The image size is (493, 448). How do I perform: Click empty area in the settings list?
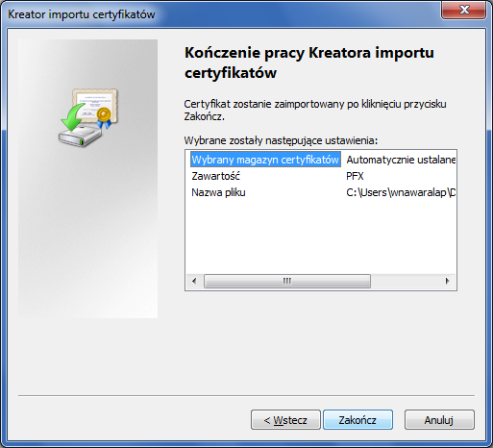coord(320,237)
